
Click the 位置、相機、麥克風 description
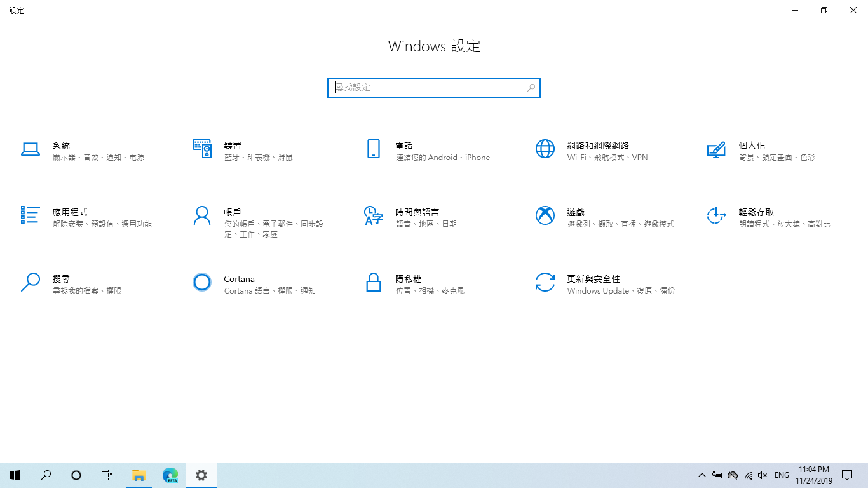(x=430, y=291)
